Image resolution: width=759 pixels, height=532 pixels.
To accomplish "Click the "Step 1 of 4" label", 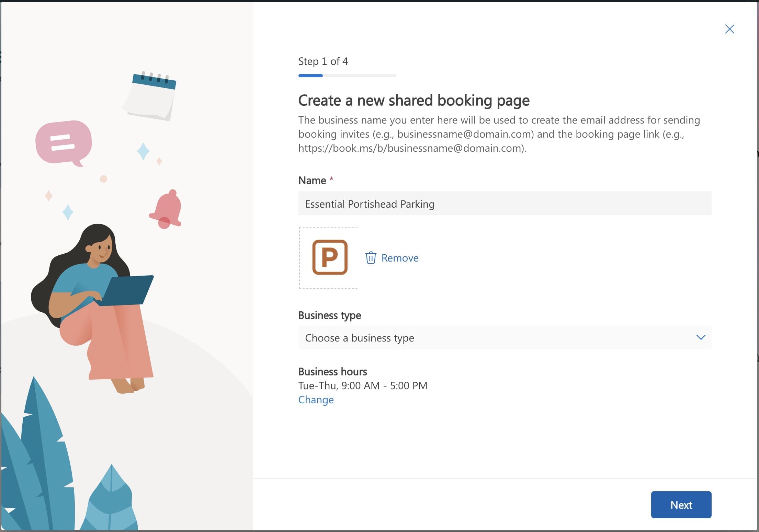I will point(323,61).
